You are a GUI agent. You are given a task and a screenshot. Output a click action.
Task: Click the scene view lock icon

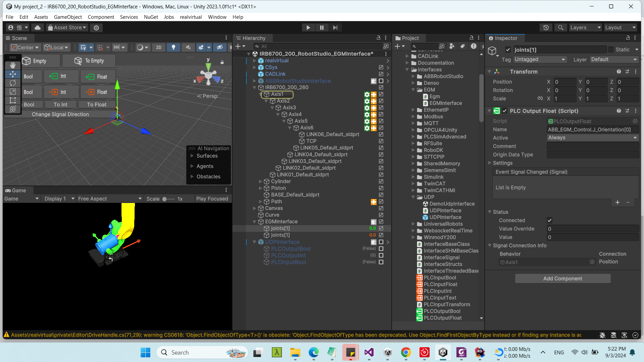pos(222,62)
